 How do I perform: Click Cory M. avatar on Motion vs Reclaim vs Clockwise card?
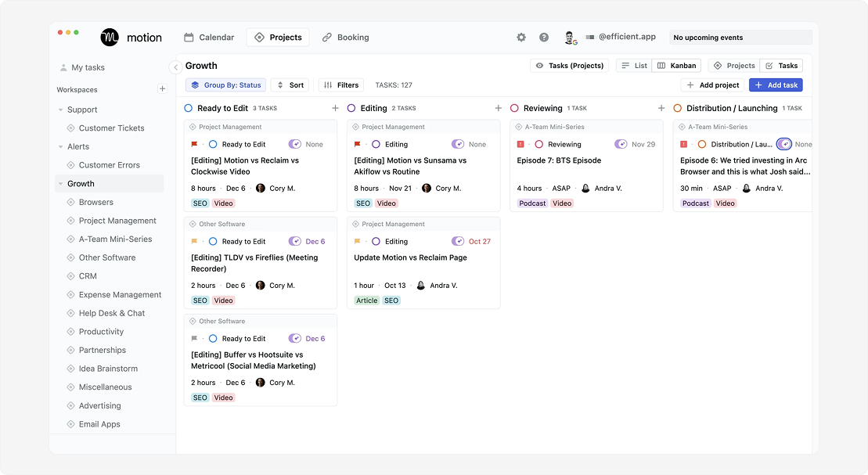[260, 189]
